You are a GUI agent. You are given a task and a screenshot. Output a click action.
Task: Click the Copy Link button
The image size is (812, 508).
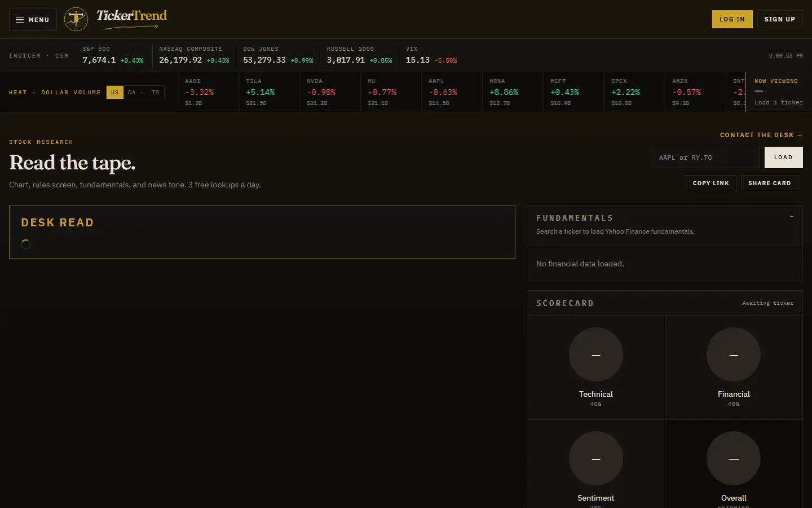(710, 183)
